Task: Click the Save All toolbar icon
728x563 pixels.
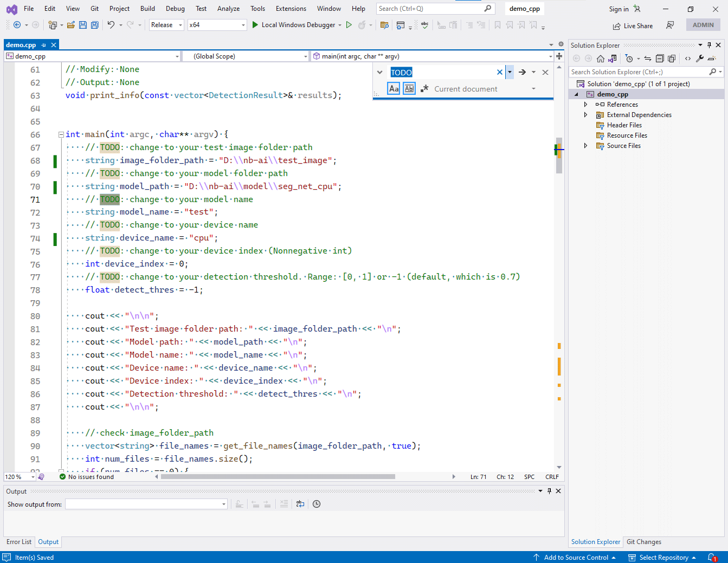Action: 95,25
